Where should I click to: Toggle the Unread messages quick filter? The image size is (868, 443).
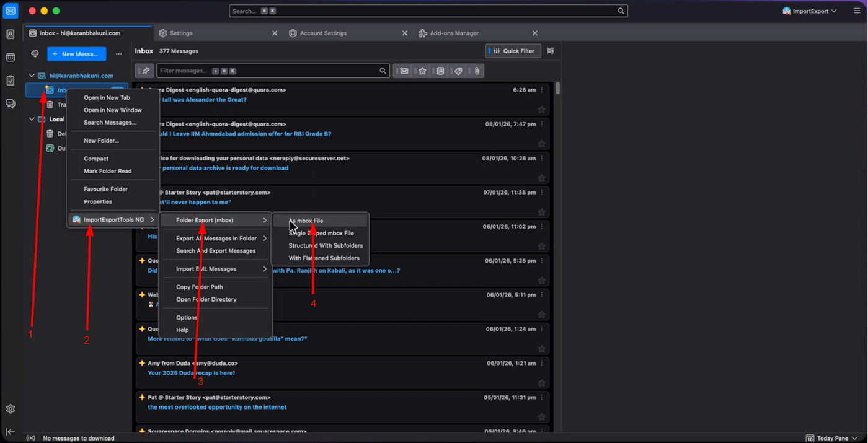pos(404,71)
